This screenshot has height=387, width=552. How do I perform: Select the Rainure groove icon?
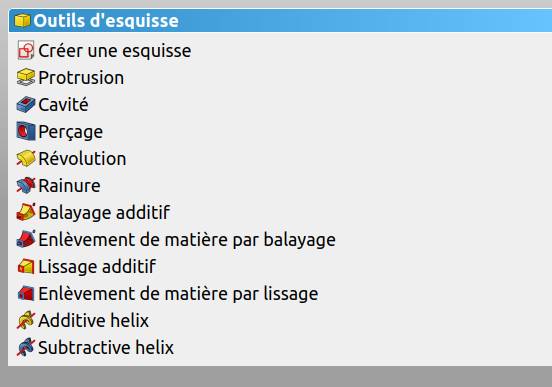pos(26,186)
